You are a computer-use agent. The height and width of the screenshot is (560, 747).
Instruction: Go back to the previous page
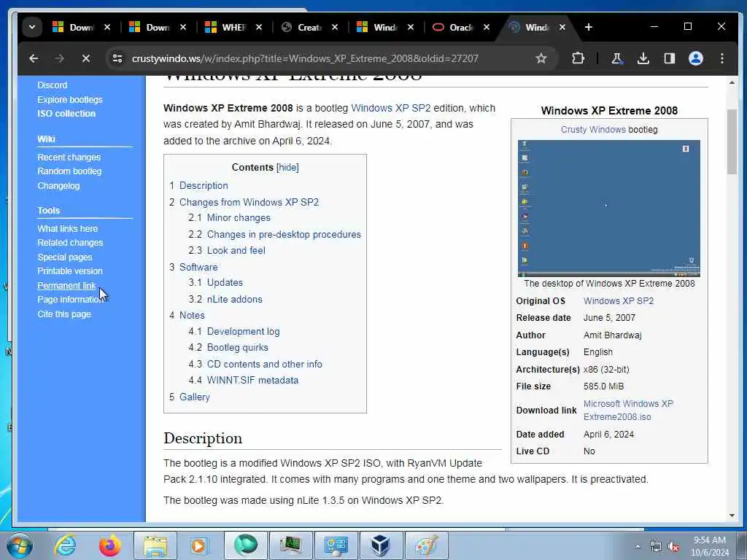pyautogui.click(x=34, y=58)
